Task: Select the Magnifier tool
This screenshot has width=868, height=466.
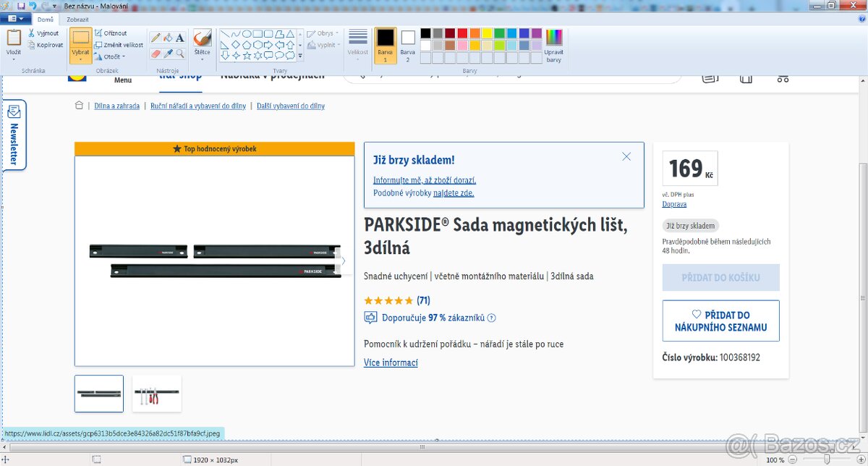Action: (x=180, y=53)
